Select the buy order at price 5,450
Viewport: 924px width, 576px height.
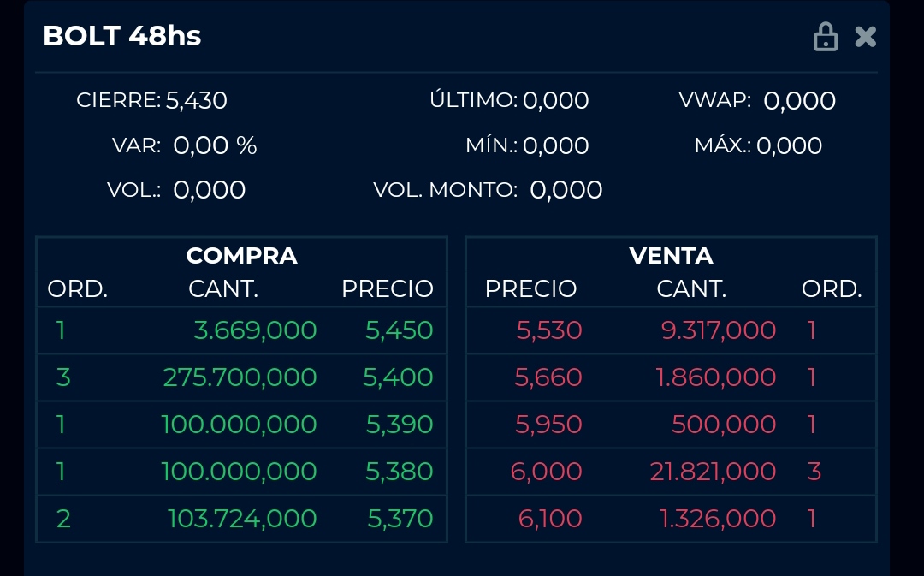[241, 330]
